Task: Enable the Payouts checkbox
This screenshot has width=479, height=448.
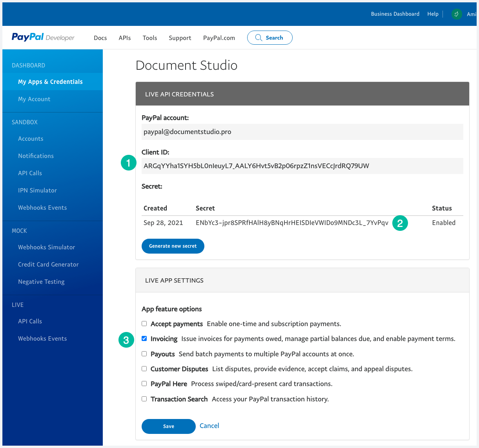Action: point(144,354)
